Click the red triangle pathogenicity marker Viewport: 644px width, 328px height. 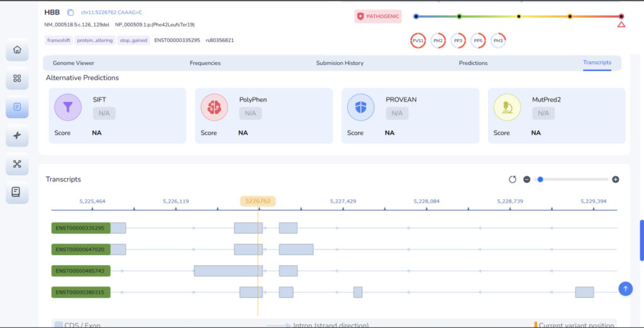click(x=621, y=25)
